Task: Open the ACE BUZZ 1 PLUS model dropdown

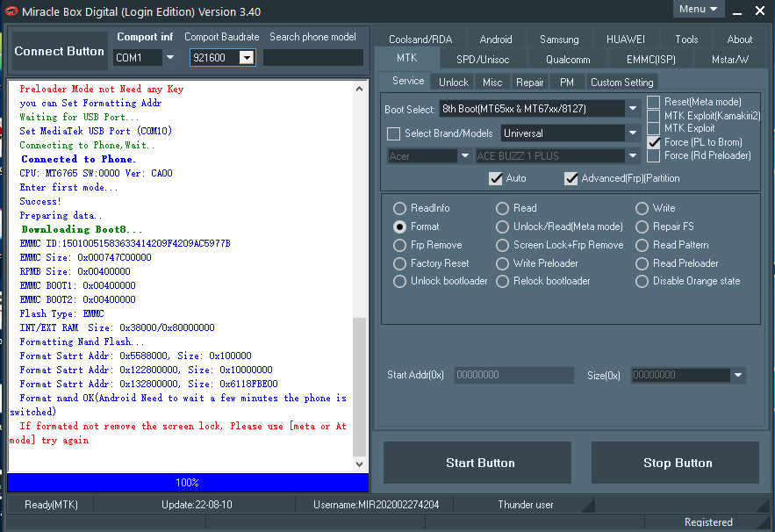Action: [633, 155]
